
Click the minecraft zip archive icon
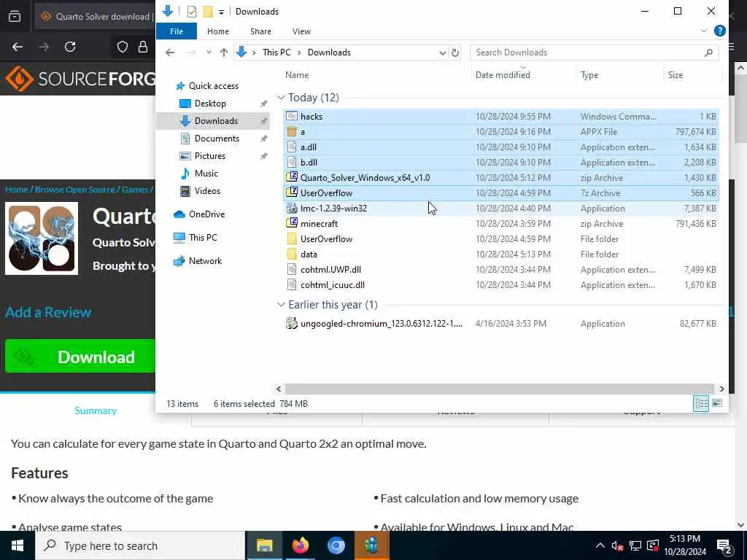click(292, 223)
